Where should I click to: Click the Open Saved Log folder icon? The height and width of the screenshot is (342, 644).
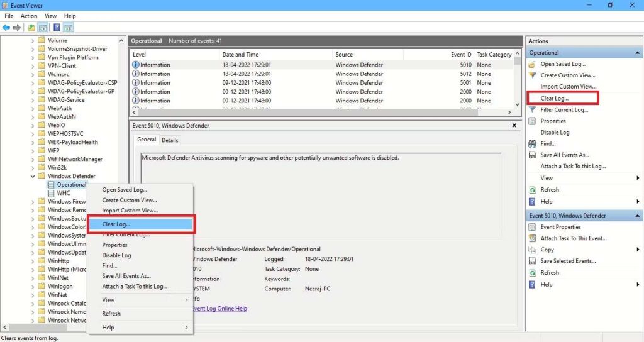click(532, 64)
